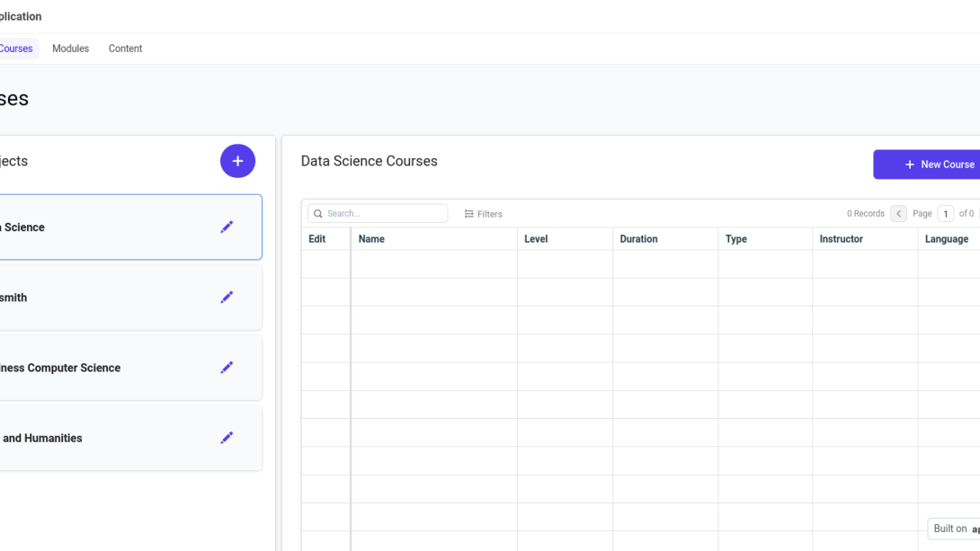Select the Science subject card
Viewport: 980px width, 551px height.
tap(130, 227)
